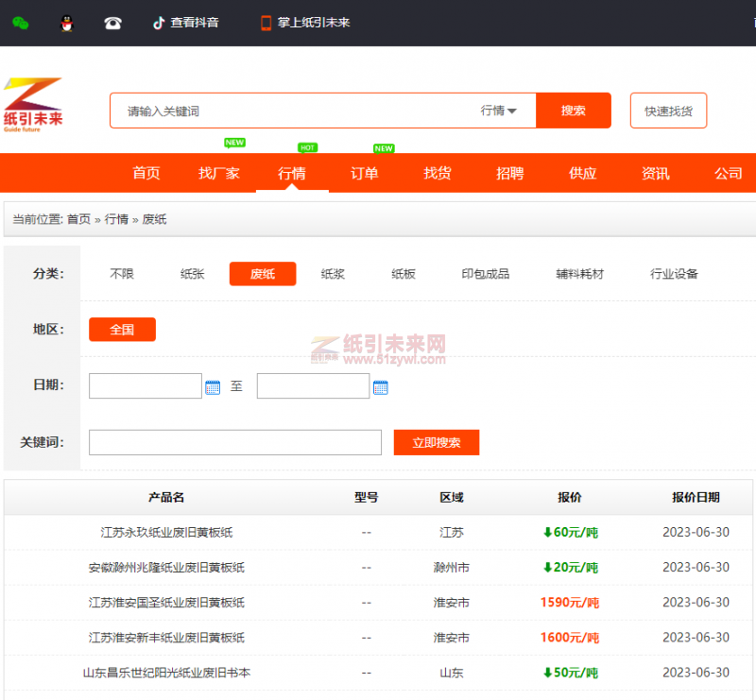Click the QQ penguin icon
Image resolution: width=756 pixels, height=700 pixels.
pyautogui.click(x=64, y=24)
